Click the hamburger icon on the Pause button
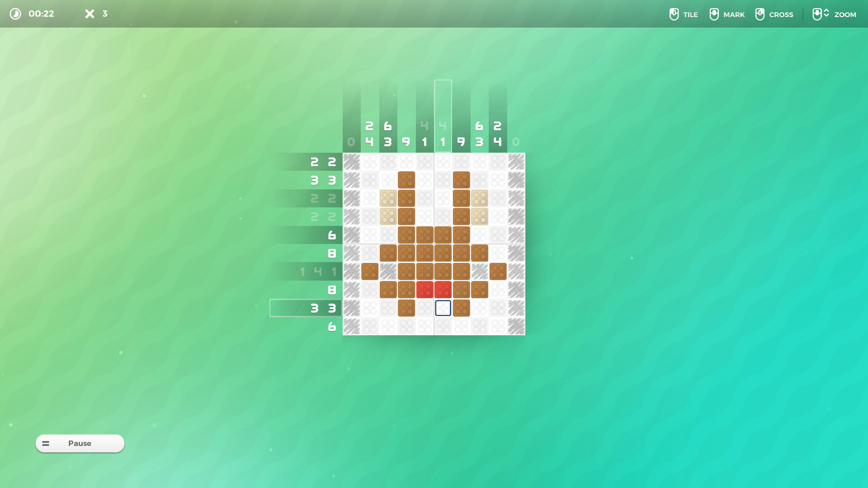 [x=46, y=443]
